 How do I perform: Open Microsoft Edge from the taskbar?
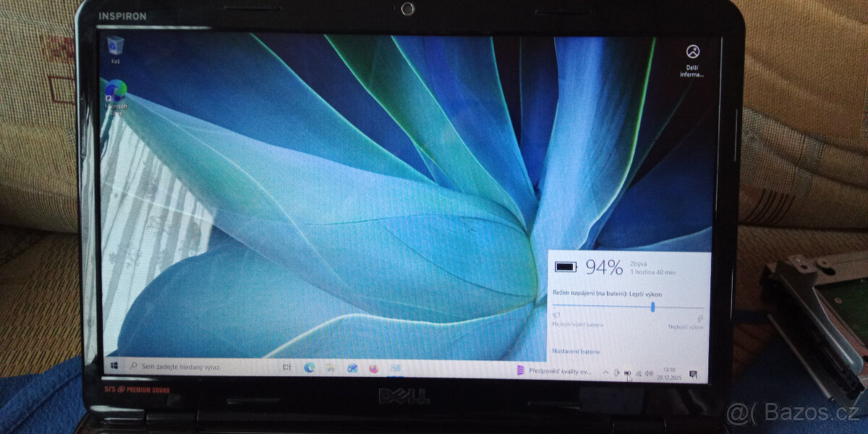[x=307, y=367]
